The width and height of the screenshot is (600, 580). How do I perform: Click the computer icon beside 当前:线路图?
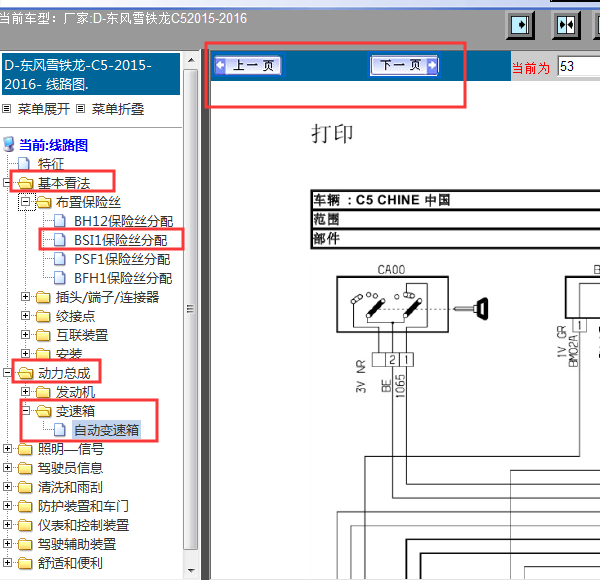tap(9, 145)
